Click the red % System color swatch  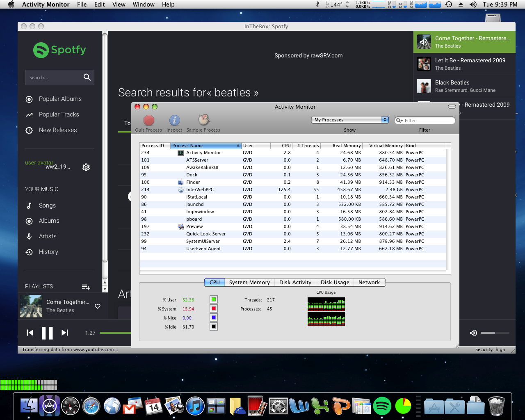click(214, 308)
